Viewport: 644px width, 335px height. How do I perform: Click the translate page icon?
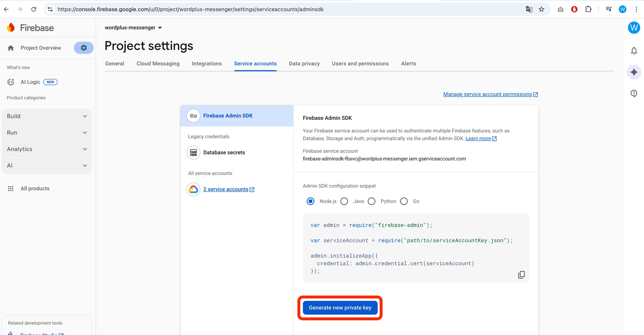coord(529,9)
